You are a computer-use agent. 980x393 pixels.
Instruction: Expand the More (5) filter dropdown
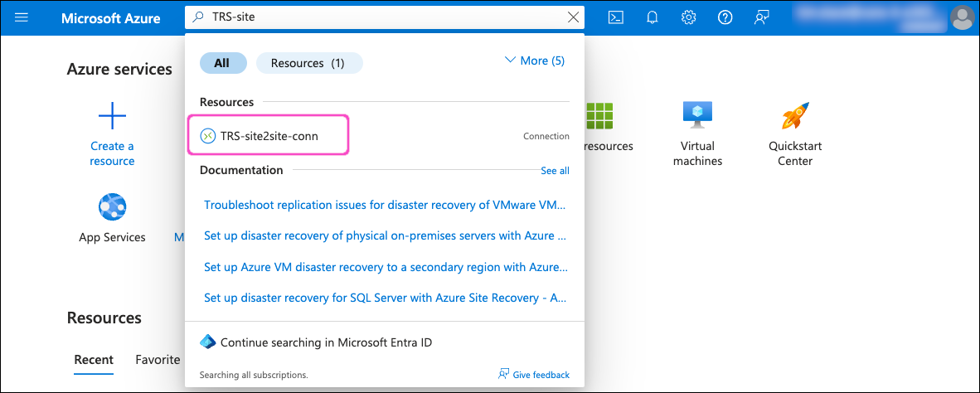pos(535,61)
